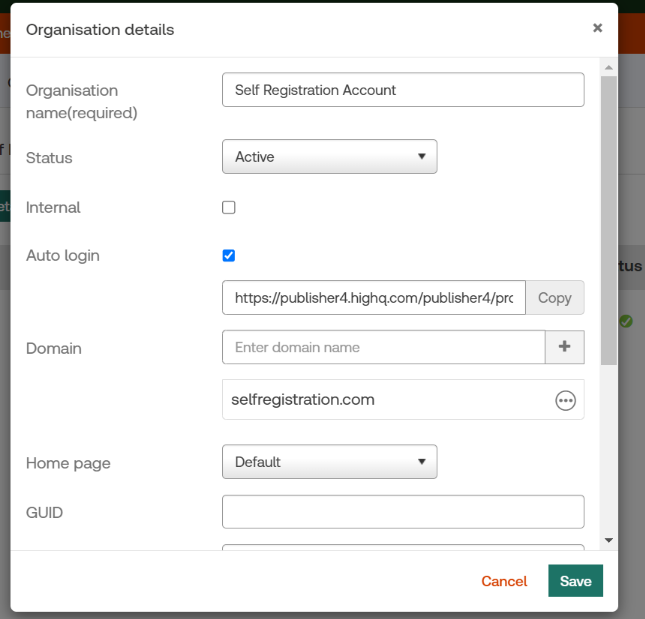Click the plus icon to add domain
This screenshot has width=645, height=619.
coord(564,347)
